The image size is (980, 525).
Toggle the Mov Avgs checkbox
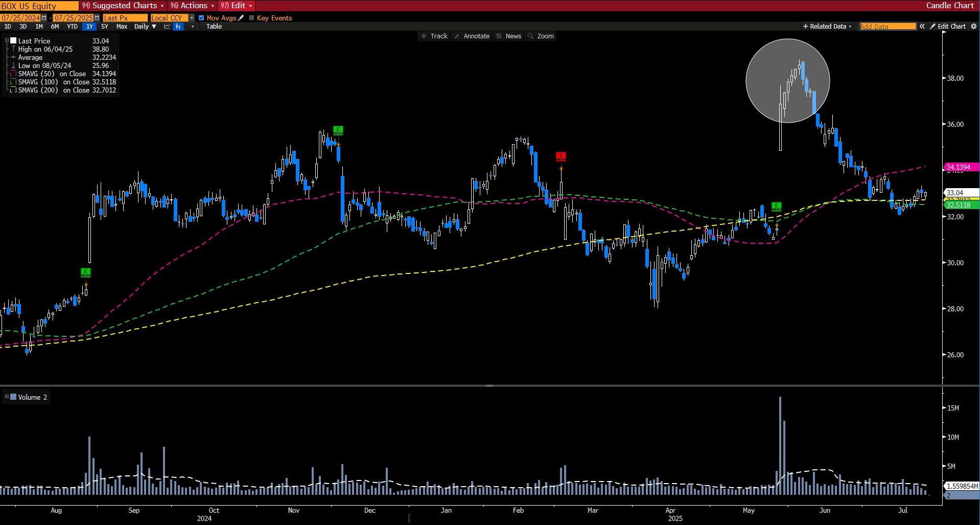pyautogui.click(x=201, y=18)
